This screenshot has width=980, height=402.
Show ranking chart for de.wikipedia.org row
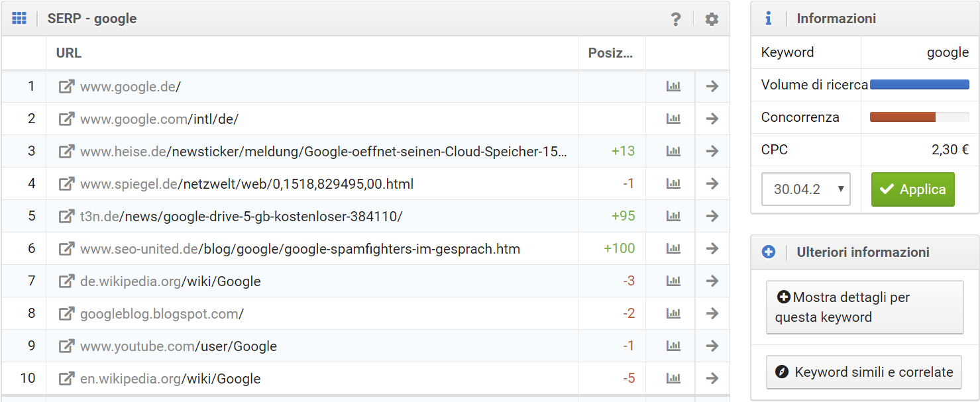(673, 281)
